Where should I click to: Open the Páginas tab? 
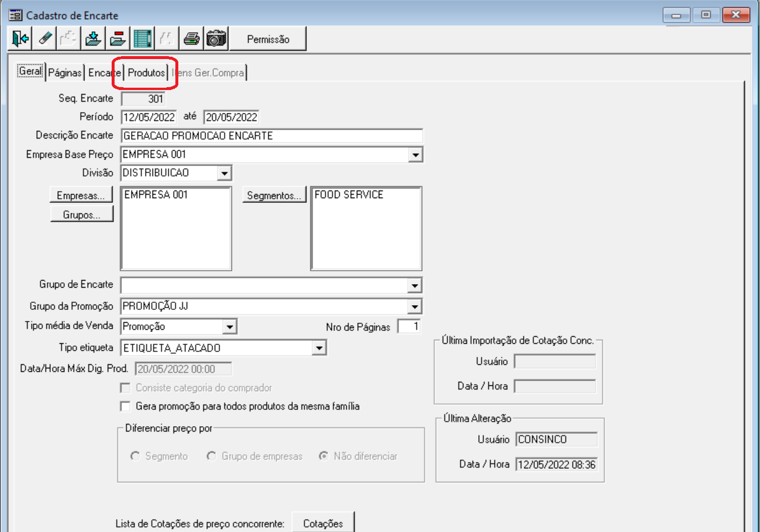[65, 72]
